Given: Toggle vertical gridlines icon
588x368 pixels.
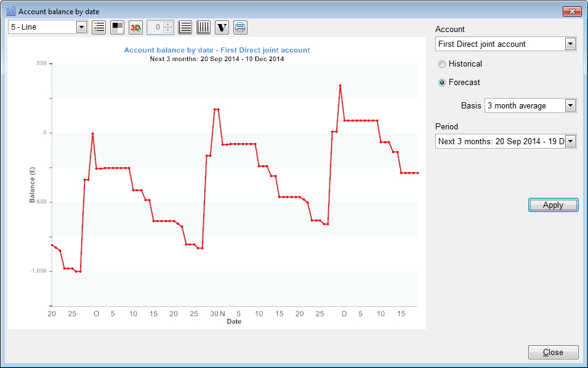Looking at the screenshot, I should pos(203,27).
